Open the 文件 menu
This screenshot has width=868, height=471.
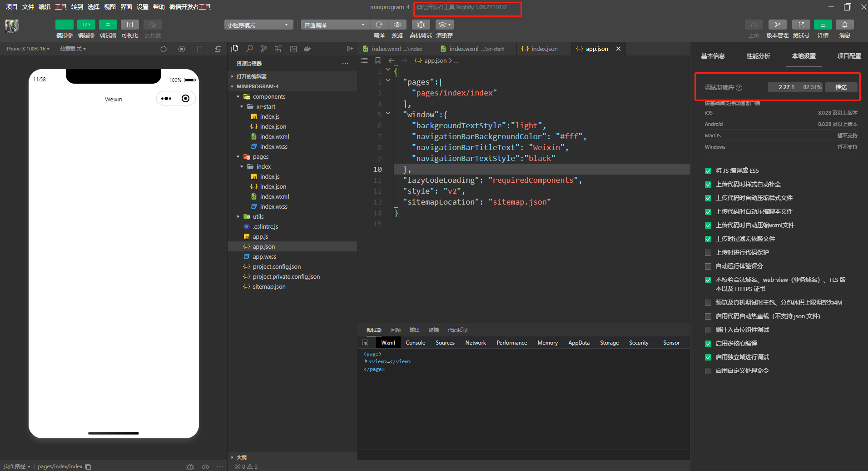coord(28,7)
